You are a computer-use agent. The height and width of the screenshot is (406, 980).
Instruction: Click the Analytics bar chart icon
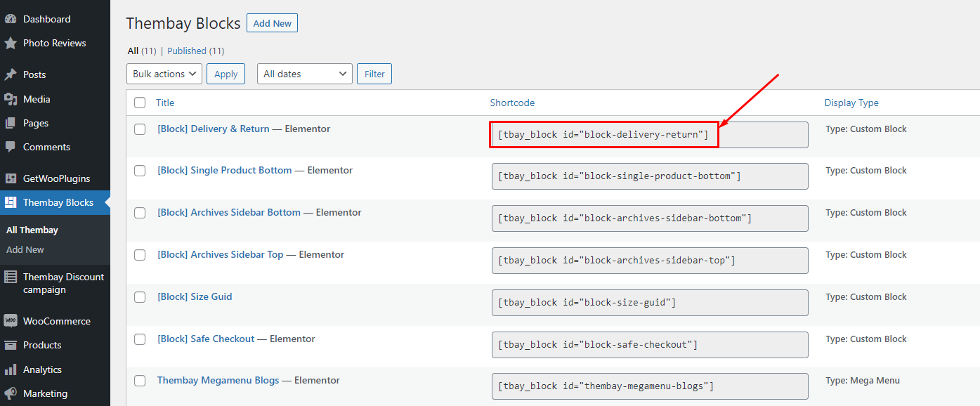11,369
